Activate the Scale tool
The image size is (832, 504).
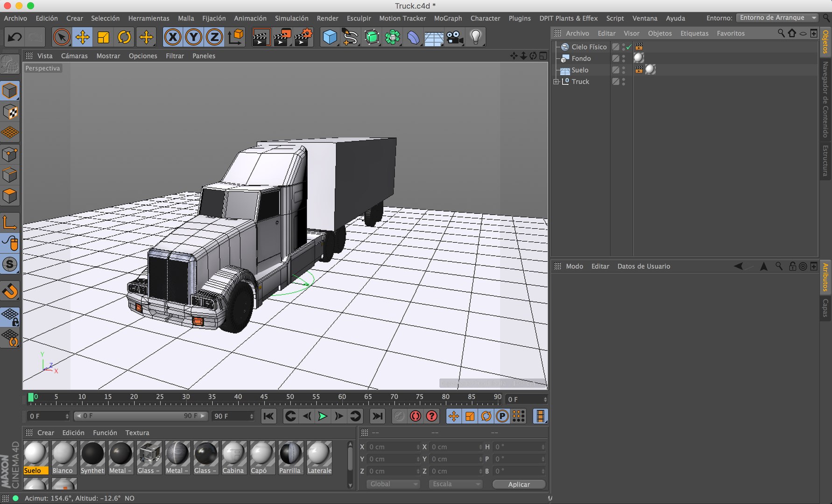tap(104, 37)
